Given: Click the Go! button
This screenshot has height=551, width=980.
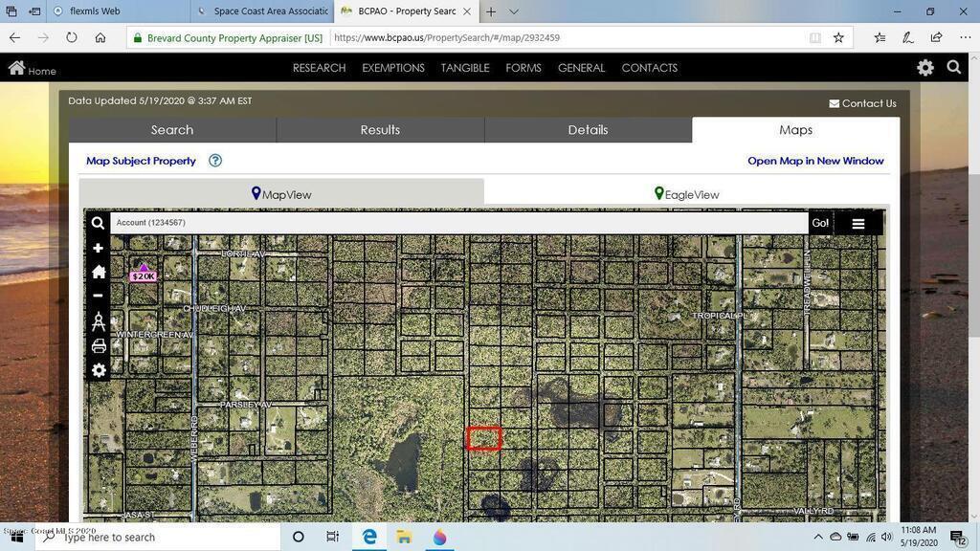Looking at the screenshot, I should click(x=820, y=223).
